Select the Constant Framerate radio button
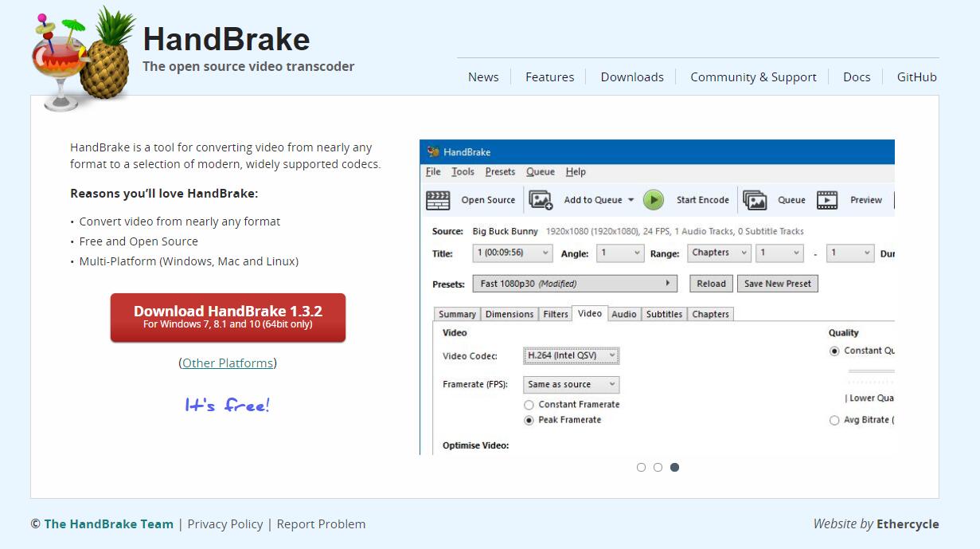 coord(529,405)
